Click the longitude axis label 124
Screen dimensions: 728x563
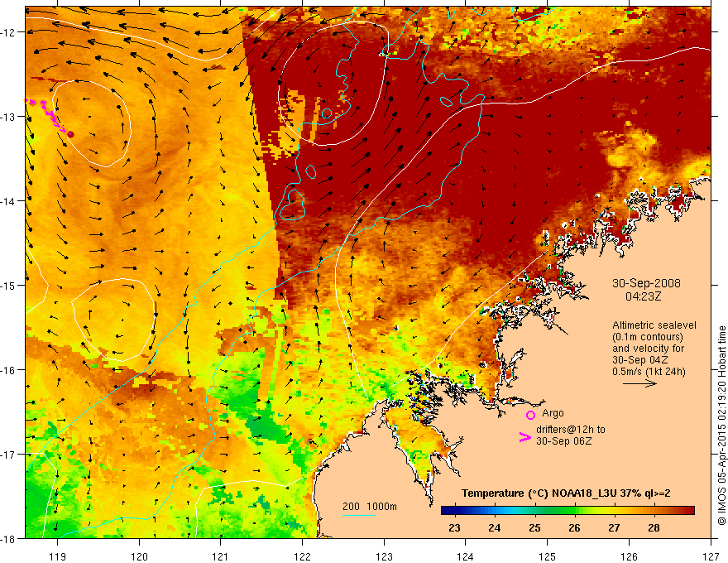[466, 556]
